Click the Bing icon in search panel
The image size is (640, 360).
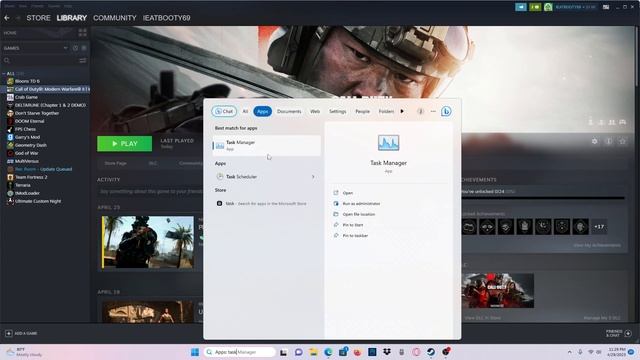(x=446, y=111)
